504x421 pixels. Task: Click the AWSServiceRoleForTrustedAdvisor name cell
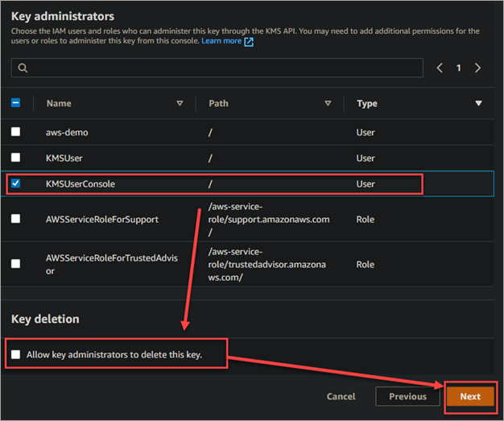pyautogui.click(x=112, y=264)
